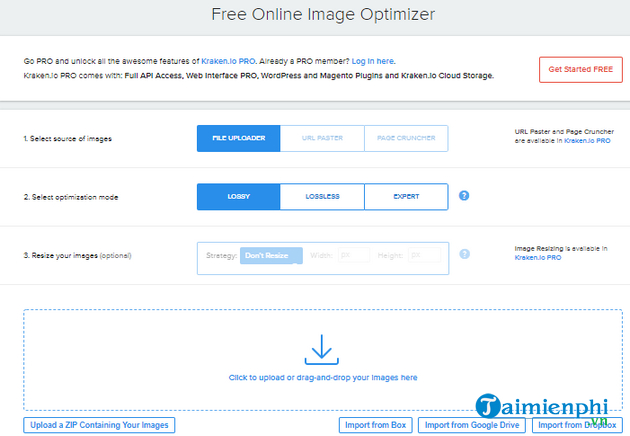Click the Height px input field

[x=424, y=255]
